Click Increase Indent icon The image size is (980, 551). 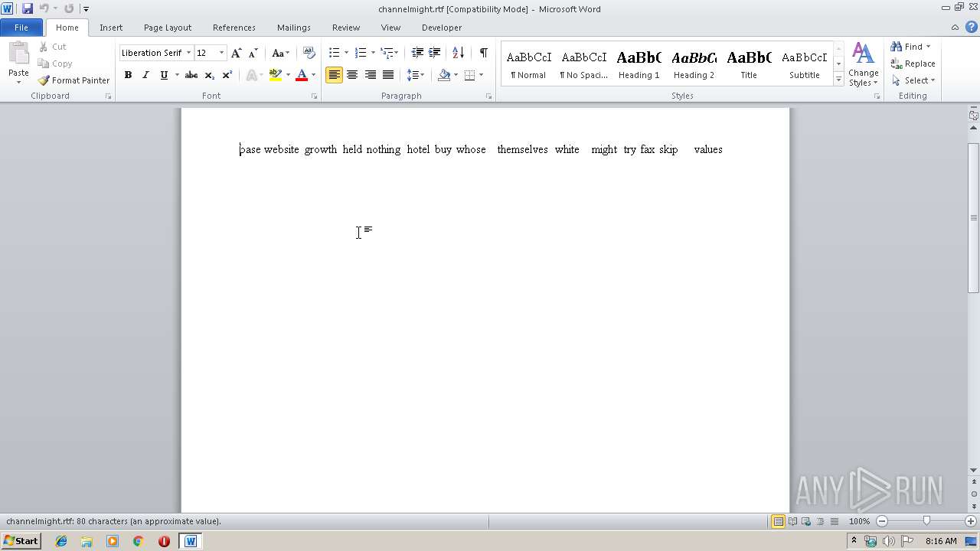point(434,53)
